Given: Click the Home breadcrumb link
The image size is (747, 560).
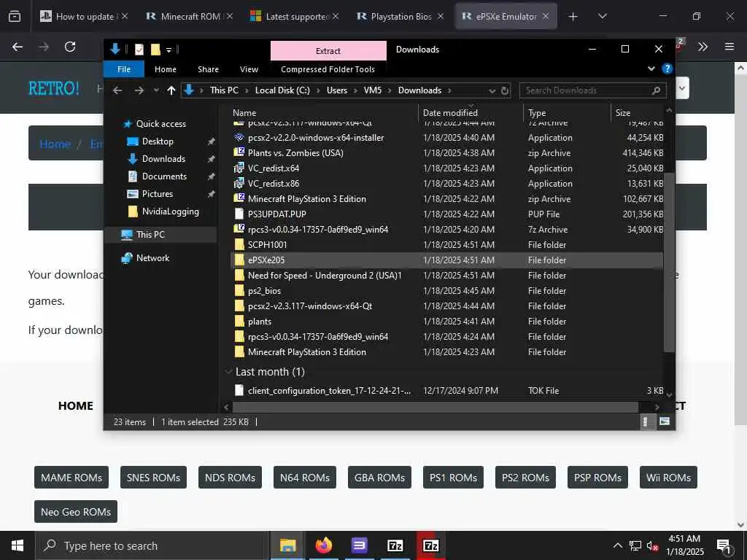Looking at the screenshot, I should point(55,144).
